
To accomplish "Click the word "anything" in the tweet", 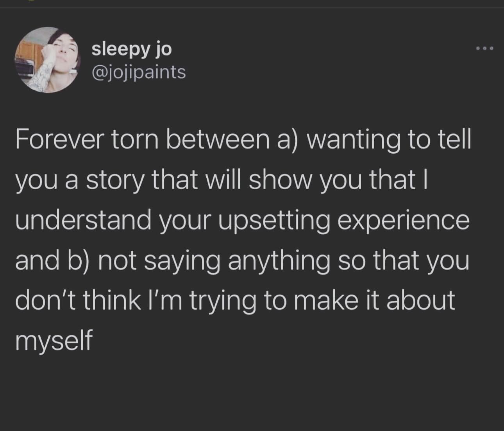I will coord(279,261).
